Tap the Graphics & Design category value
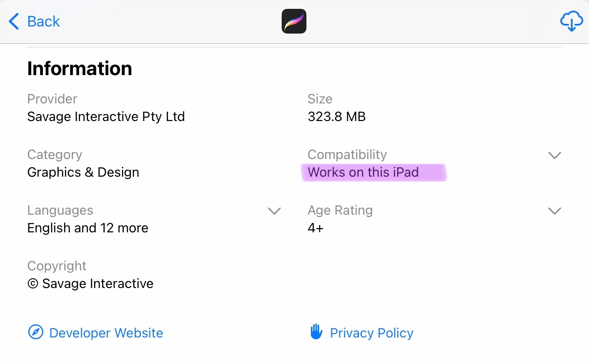 [83, 172]
